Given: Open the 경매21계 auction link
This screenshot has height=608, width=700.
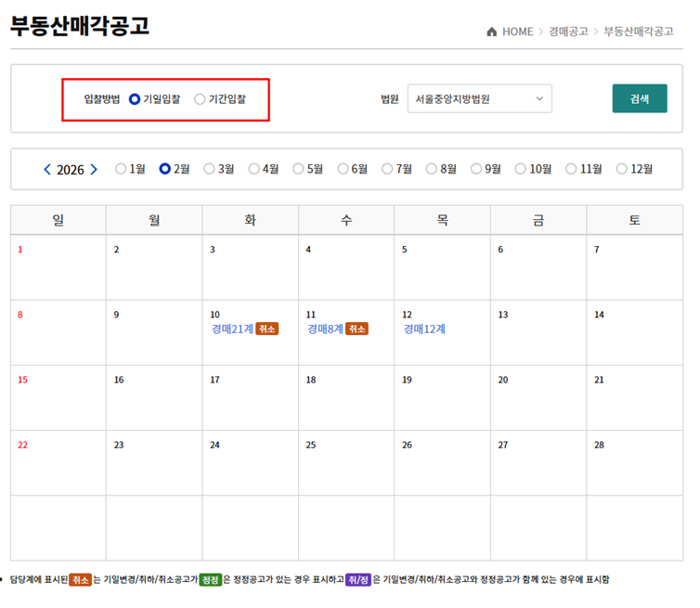Looking at the screenshot, I should click(x=231, y=329).
